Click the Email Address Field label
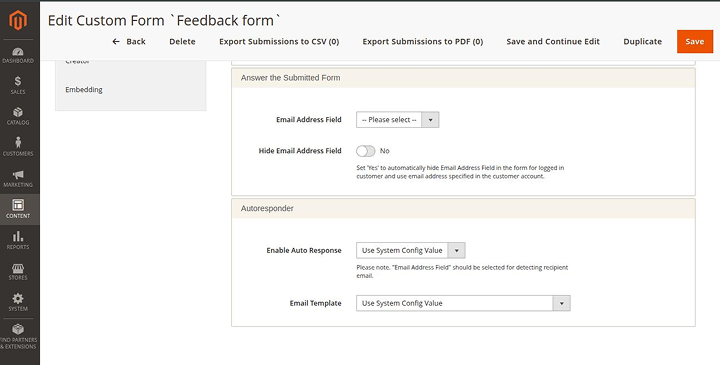This screenshot has height=365, width=720. pos(309,120)
